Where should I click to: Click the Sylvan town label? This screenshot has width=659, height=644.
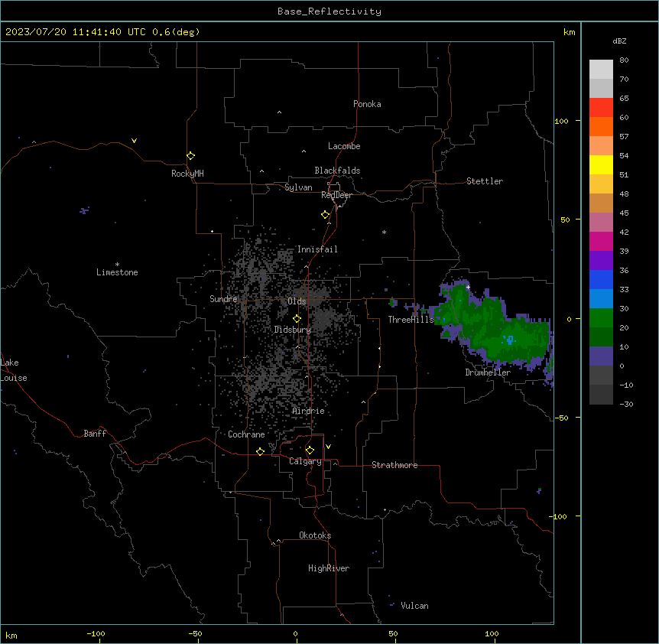pos(298,187)
